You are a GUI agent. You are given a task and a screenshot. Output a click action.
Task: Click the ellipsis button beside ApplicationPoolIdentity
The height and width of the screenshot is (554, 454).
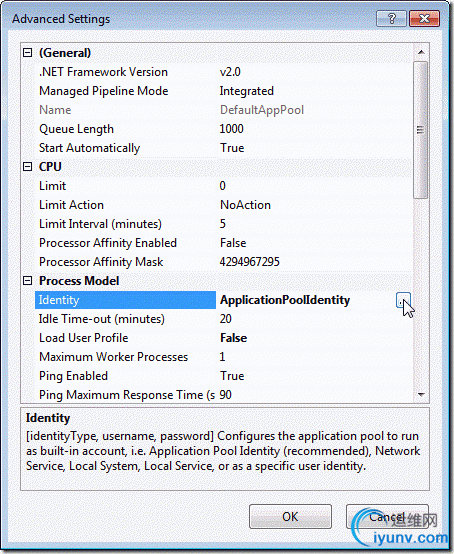(403, 300)
